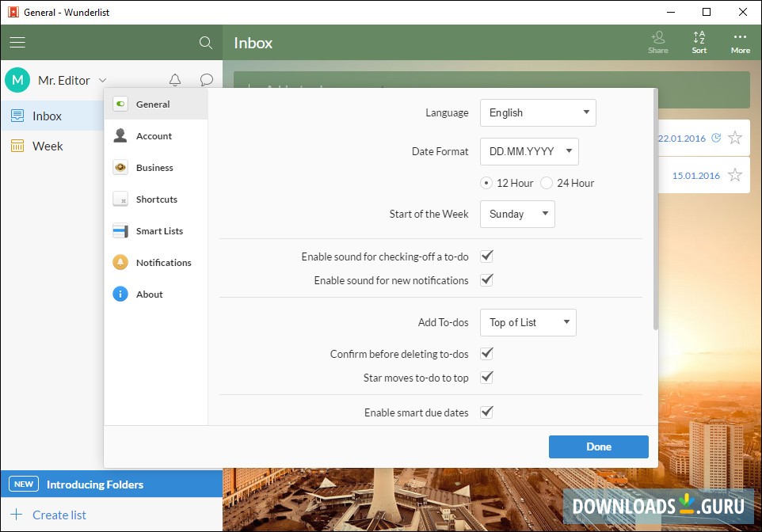Image resolution: width=762 pixels, height=532 pixels.
Task: Switch to the General settings tab
Action: point(156,104)
